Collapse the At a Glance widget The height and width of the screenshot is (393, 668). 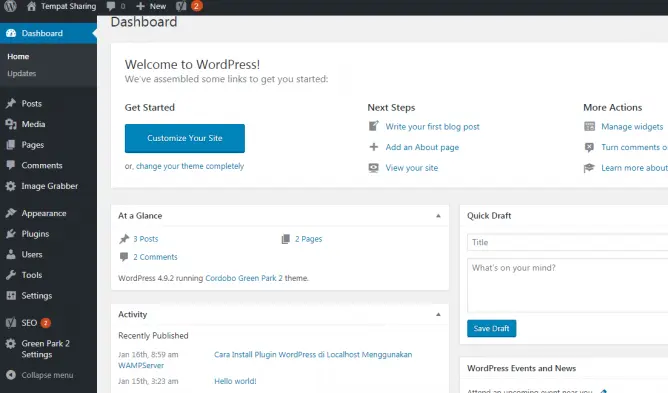tap(438, 216)
